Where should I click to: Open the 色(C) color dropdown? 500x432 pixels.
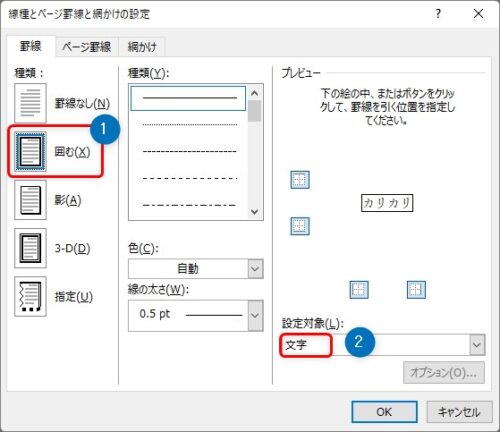(x=196, y=269)
